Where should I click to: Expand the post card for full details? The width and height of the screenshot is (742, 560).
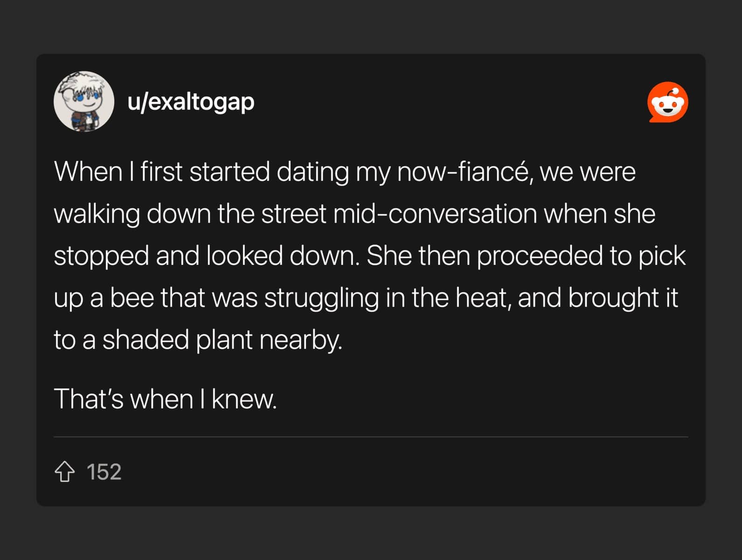pos(371,280)
